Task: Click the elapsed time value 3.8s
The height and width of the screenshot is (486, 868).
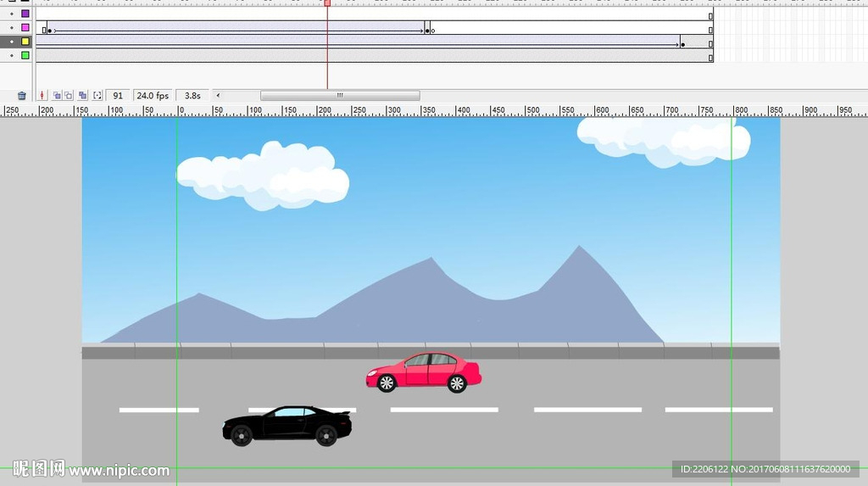Action: [192, 95]
